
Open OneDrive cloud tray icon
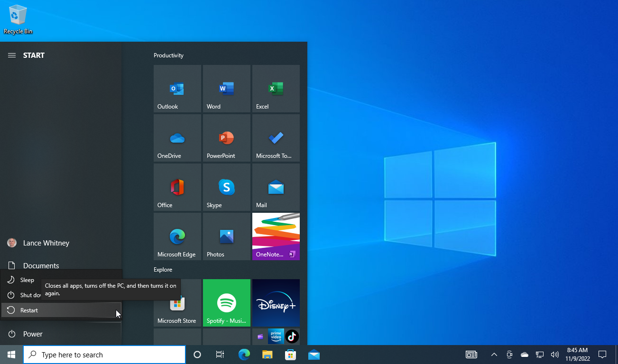525,355
